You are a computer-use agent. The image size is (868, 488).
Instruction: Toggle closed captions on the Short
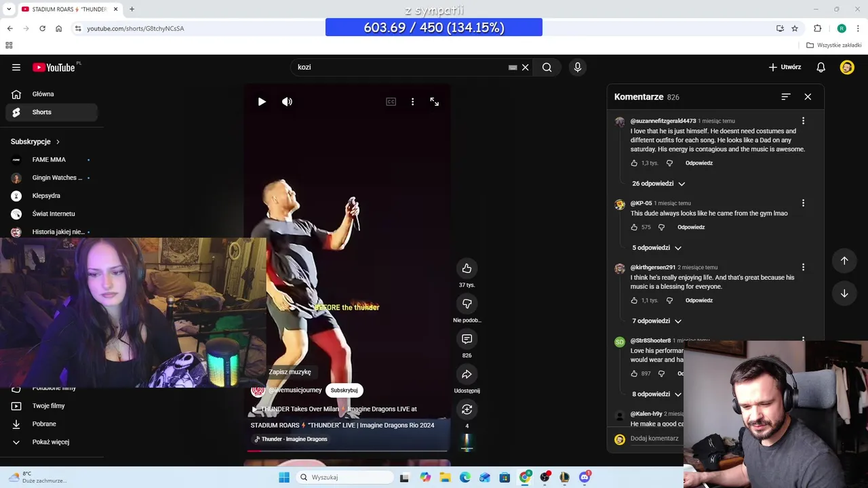tap(391, 102)
